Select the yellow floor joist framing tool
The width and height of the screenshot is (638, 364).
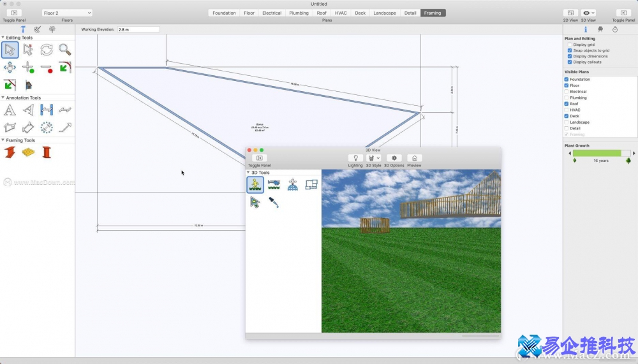click(x=28, y=152)
